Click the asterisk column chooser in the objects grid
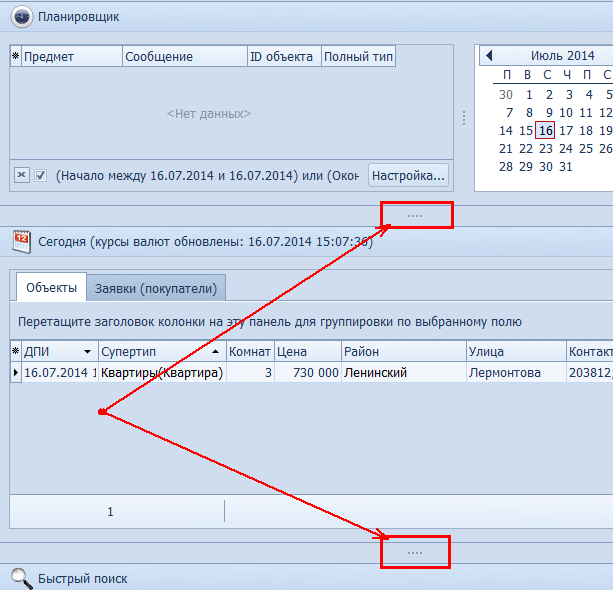The height and width of the screenshot is (590, 613). tap(15, 352)
